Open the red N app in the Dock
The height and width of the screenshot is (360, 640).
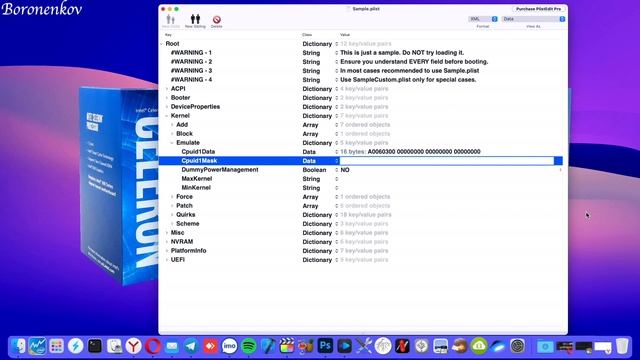pyautogui.click(x=402, y=347)
